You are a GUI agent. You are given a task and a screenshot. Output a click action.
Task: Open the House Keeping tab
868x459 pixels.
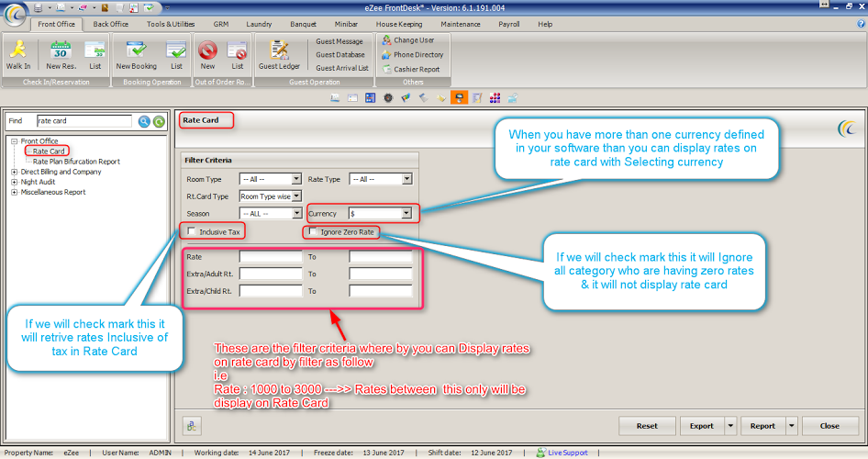[x=399, y=25]
